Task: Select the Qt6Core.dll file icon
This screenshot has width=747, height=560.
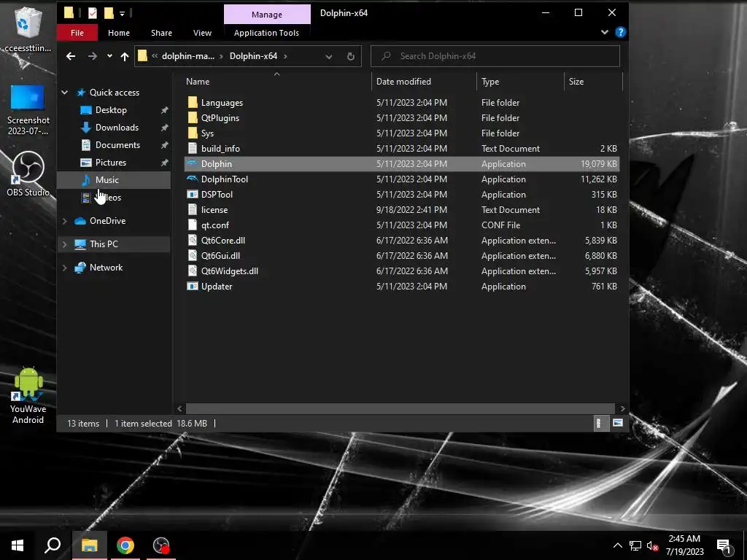Action: point(192,240)
